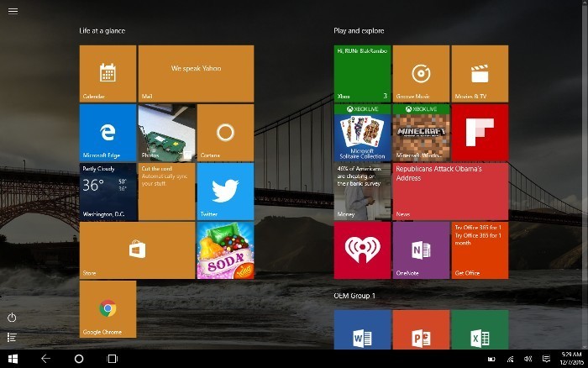Open the volume tray icon
588x368 pixels.
click(x=528, y=360)
